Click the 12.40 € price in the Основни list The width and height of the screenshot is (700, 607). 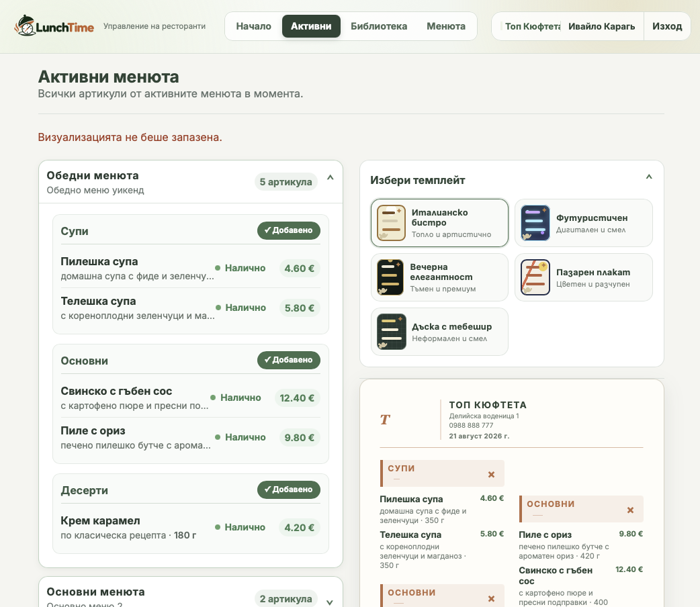pos(297,398)
